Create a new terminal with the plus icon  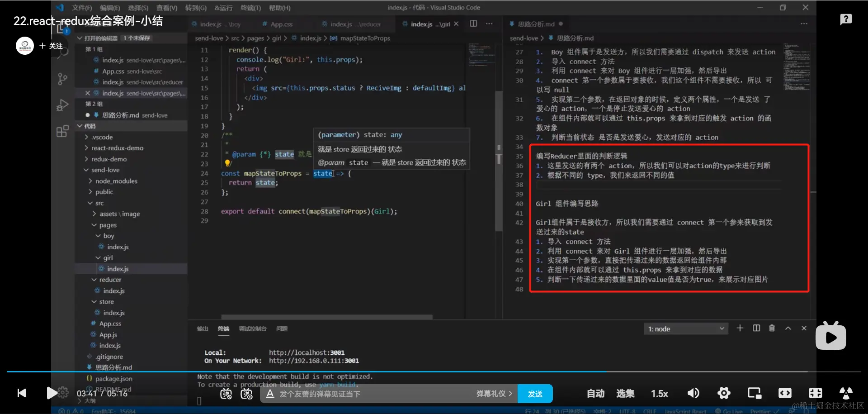[740, 328]
